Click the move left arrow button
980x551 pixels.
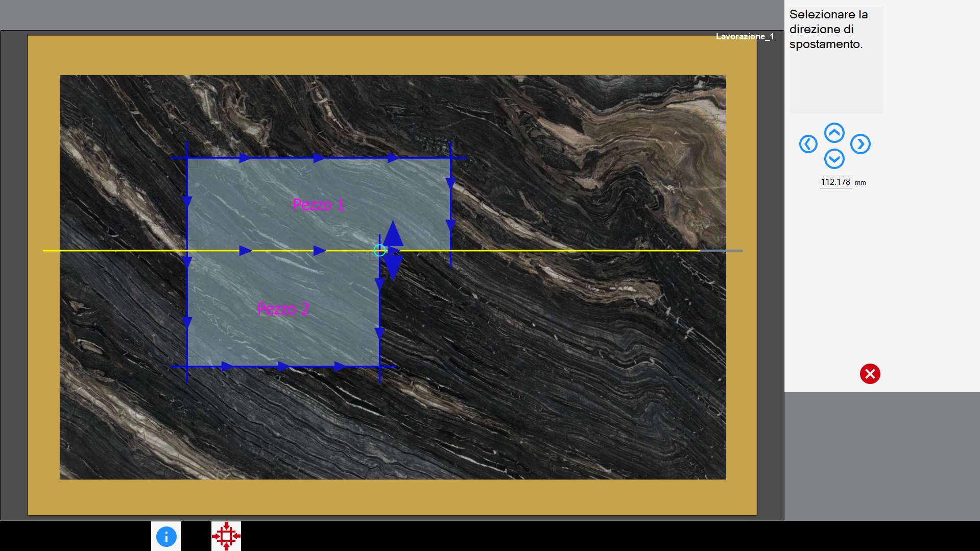pos(808,144)
